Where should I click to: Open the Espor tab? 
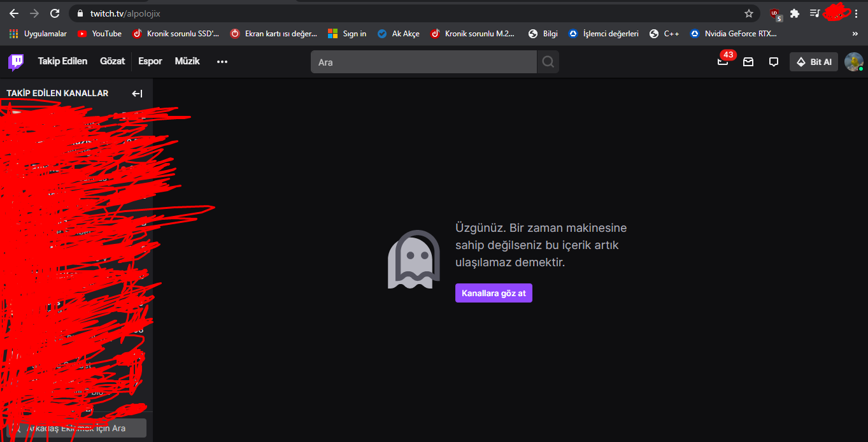point(150,62)
